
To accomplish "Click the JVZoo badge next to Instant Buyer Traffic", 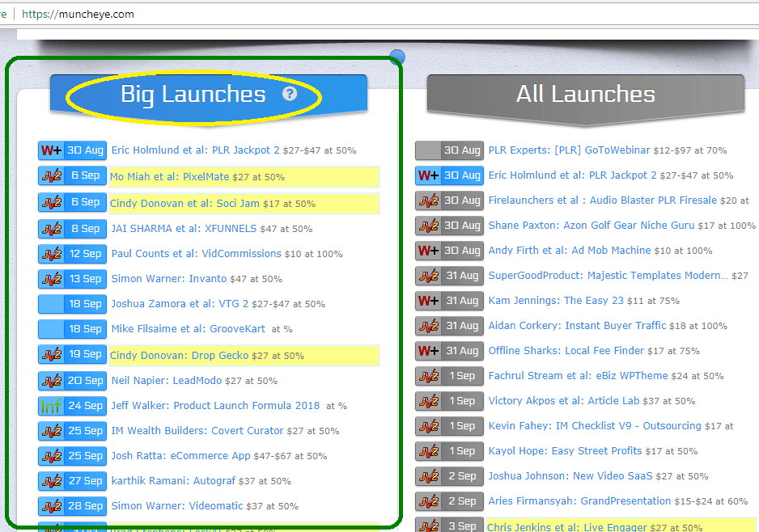I will 428,326.
